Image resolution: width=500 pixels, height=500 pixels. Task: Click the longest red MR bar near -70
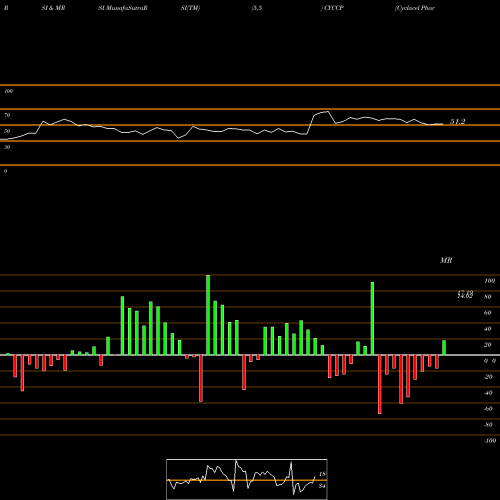(x=380, y=384)
